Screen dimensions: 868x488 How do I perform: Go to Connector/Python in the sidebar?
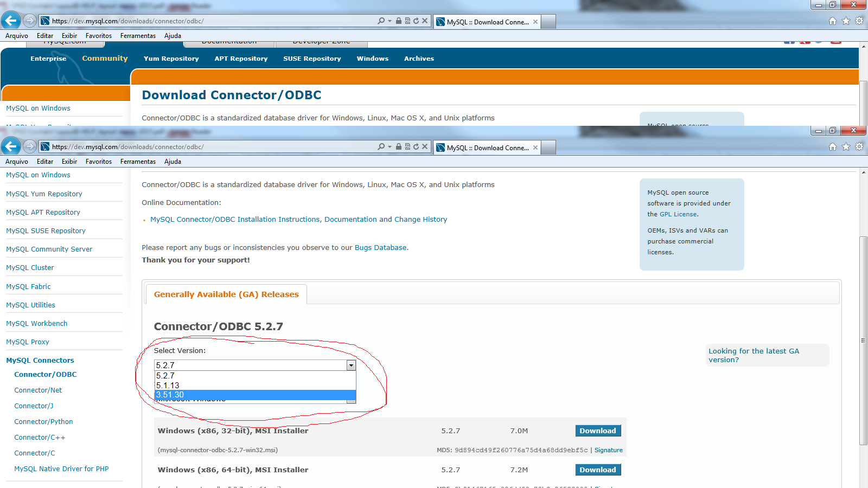[x=43, y=421]
